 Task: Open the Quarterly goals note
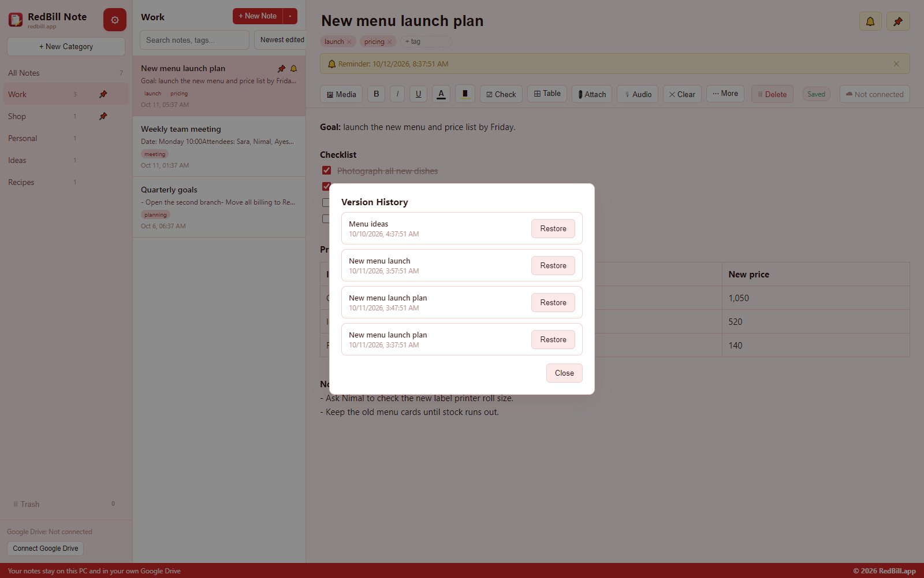point(219,208)
